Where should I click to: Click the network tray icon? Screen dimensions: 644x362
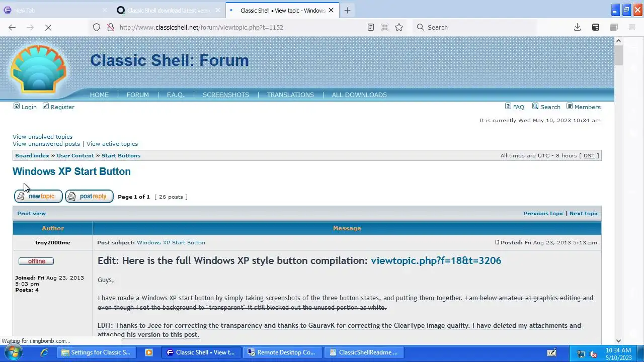[x=581, y=353]
